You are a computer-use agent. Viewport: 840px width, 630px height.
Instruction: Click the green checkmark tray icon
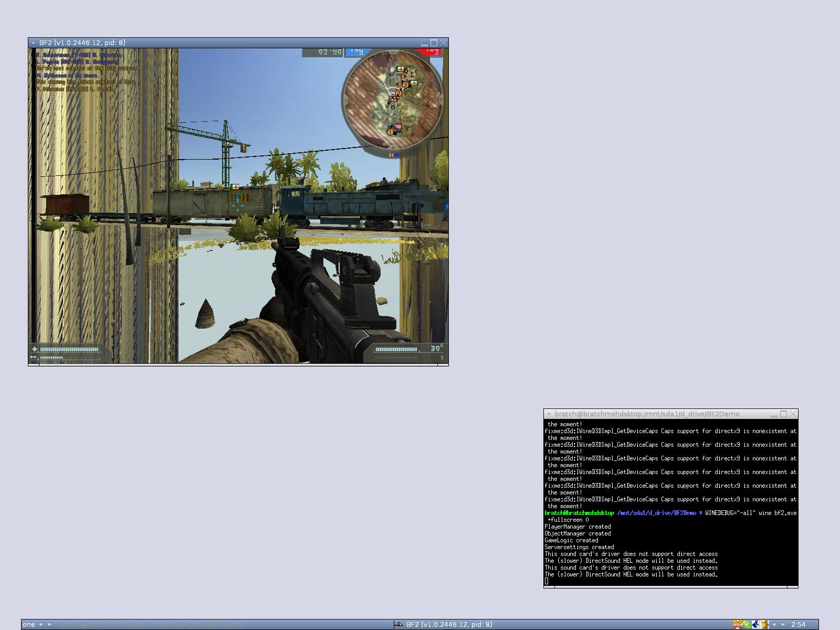747,624
